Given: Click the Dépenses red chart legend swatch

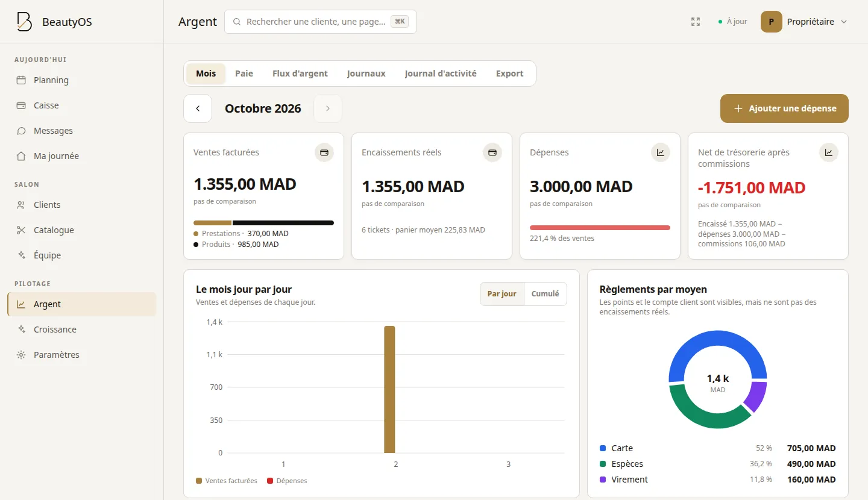Looking at the screenshot, I should (270, 481).
